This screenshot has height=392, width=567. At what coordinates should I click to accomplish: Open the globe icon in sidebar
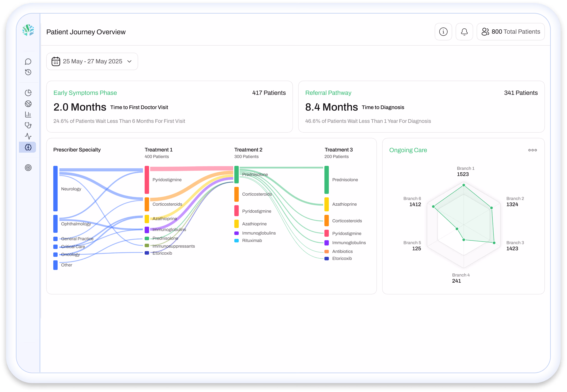28,104
